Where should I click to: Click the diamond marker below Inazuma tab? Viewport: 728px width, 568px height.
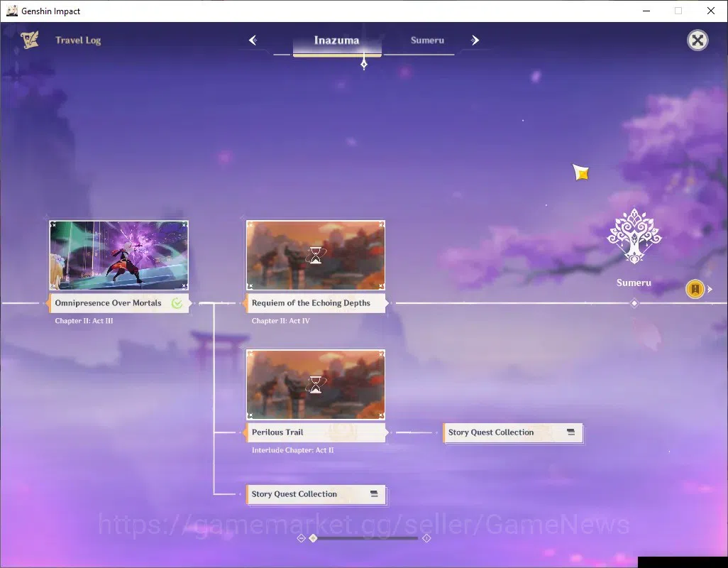click(364, 65)
